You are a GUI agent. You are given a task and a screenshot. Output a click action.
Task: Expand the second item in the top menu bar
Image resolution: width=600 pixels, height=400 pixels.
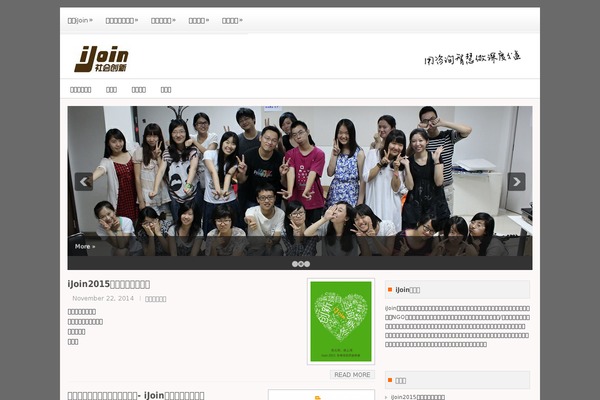tap(122, 21)
